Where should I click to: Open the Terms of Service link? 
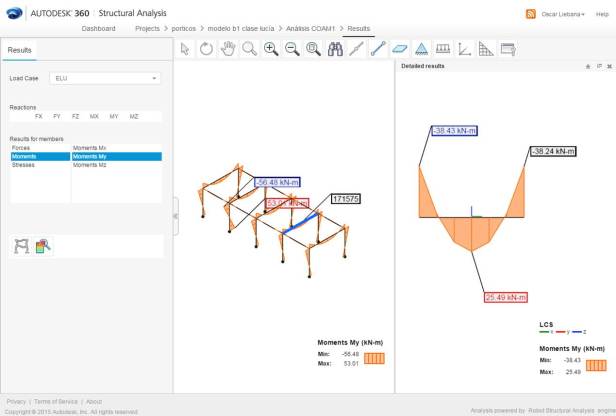[x=56, y=401]
